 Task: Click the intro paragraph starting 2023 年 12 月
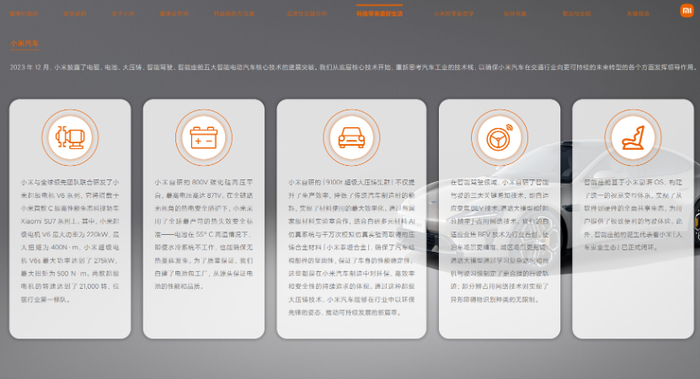(353, 67)
